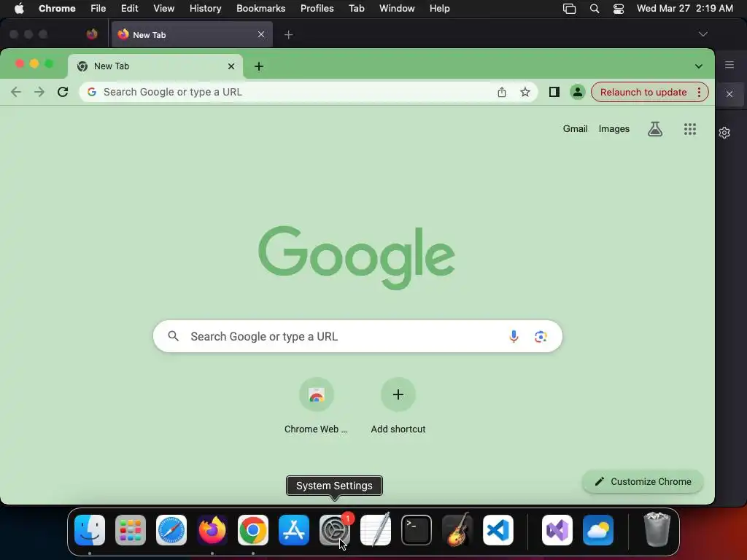Screen dimensions: 747x560
Task: Open Visual Studio purple Dock icon
Action: click(x=557, y=530)
